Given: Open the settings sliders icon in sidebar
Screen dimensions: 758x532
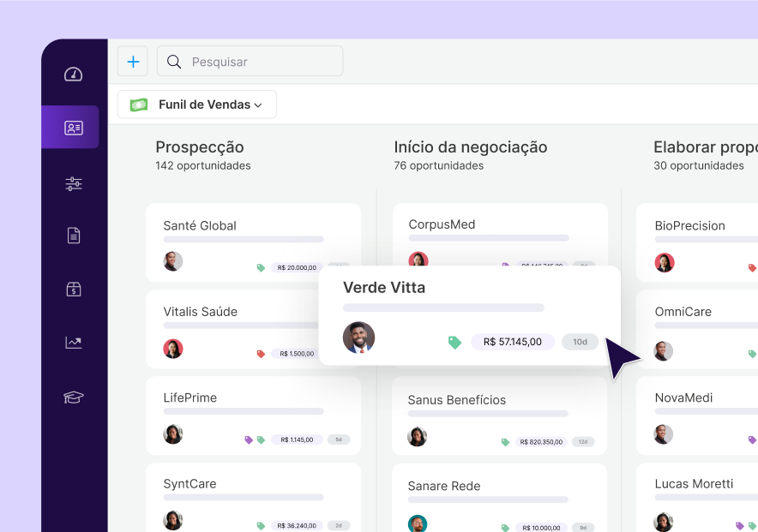Looking at the screenshot, I should point(74,183).
